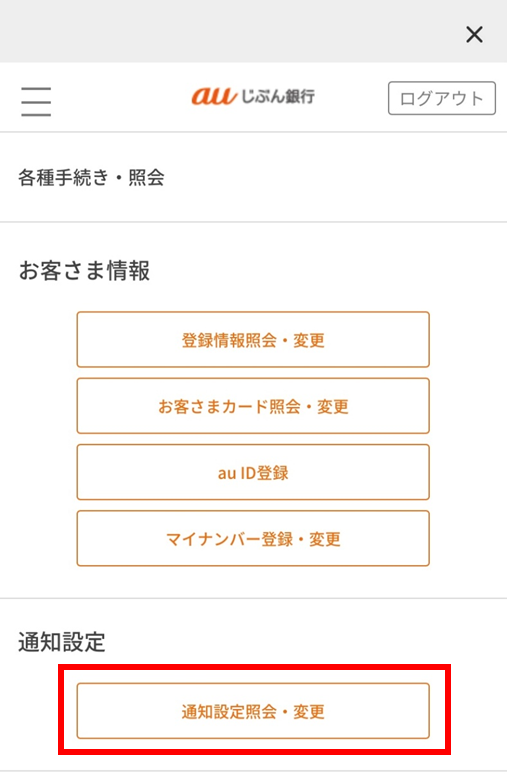Select the customer card inquiry button
The image size is (507, 779).
click(x=253, y=406)
